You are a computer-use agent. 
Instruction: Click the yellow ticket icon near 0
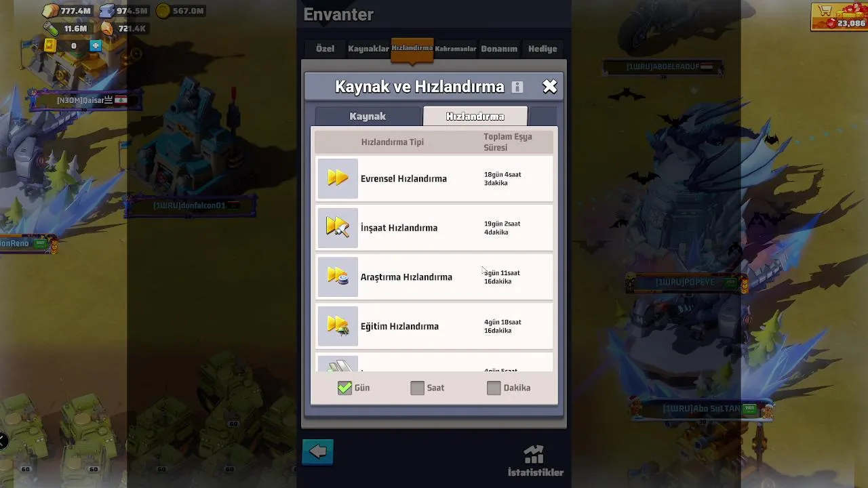point(50,45)
